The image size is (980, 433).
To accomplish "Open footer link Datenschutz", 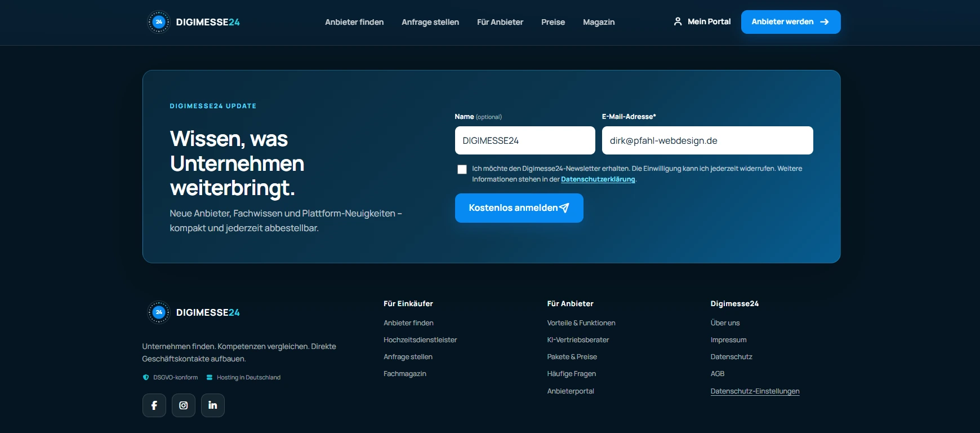I will tap(731, 357).
